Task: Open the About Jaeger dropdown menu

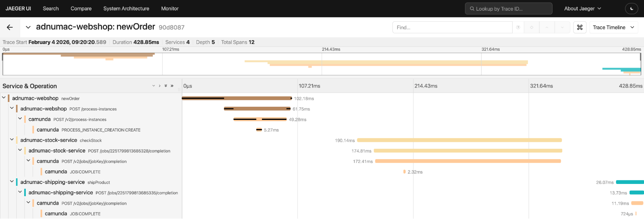Action: coord(582,9)
